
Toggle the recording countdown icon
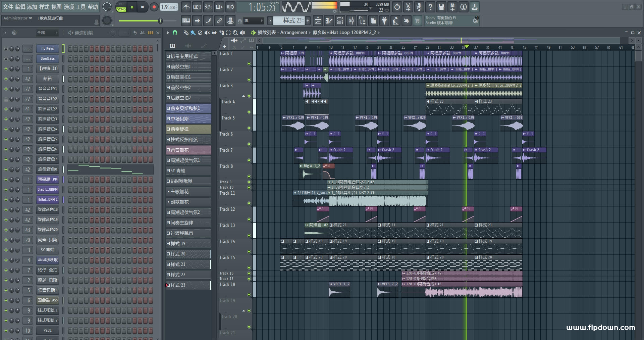208,7
